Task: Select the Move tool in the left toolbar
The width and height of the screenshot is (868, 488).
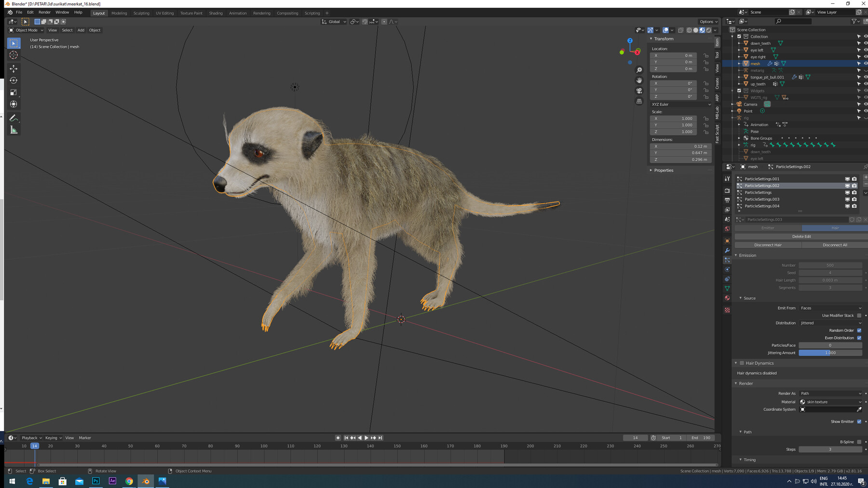Action: coord(14,68)
